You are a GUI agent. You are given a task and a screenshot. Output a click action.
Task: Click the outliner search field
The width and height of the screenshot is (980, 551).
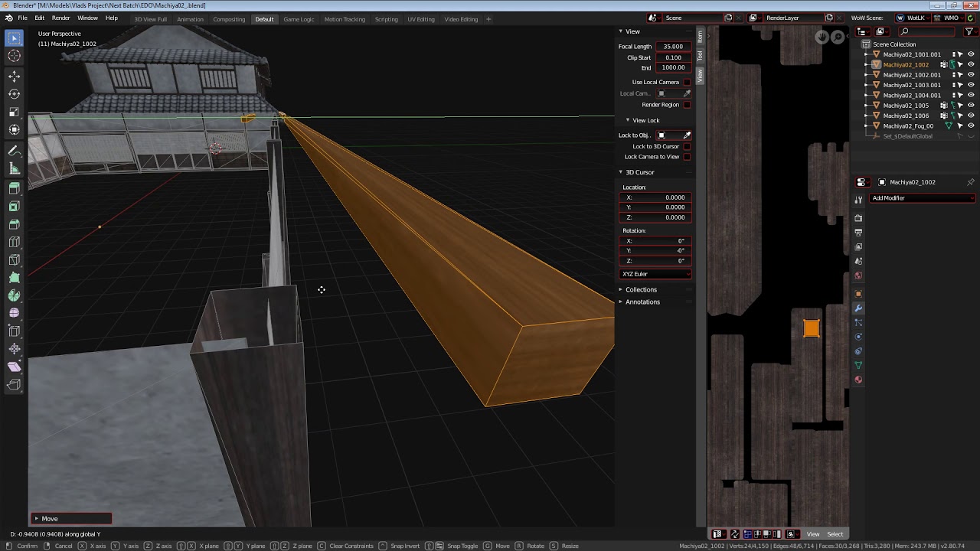pyautogui.click(x=926, y=31)
